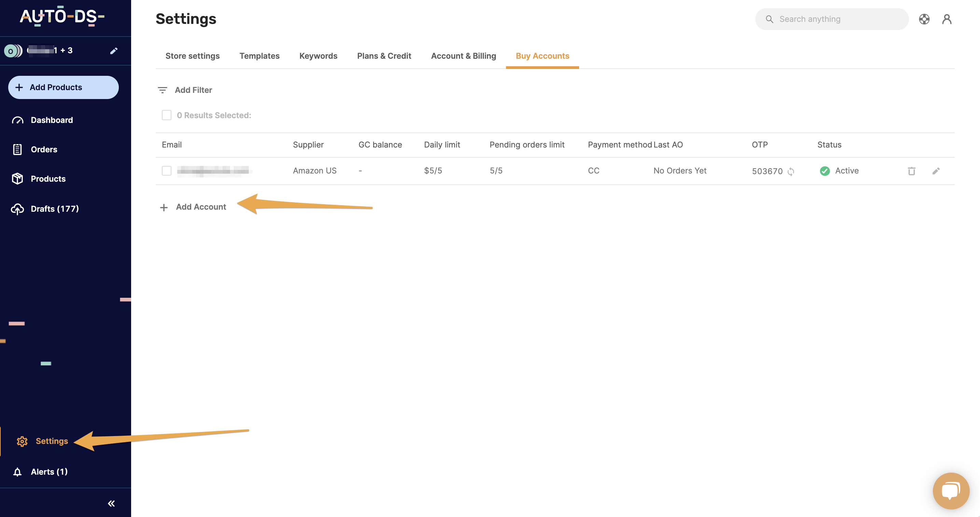Click the edit pencil icon for account
This screenshot has width=980, height=517.
point(936,171)
